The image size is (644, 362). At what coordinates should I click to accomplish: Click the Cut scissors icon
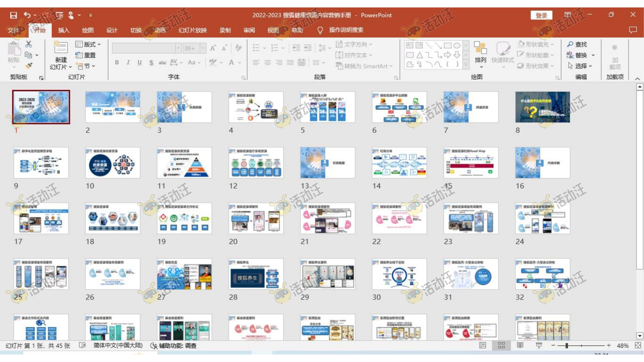29,44
